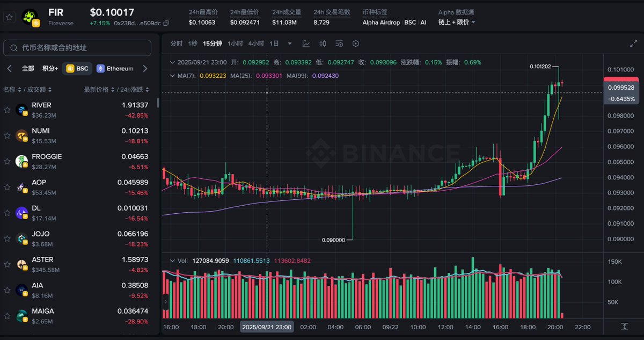Click the MA(7) value 0.093223
This screenshot has width=644, height=340.
pyautogui.click(x=213, y=76)
